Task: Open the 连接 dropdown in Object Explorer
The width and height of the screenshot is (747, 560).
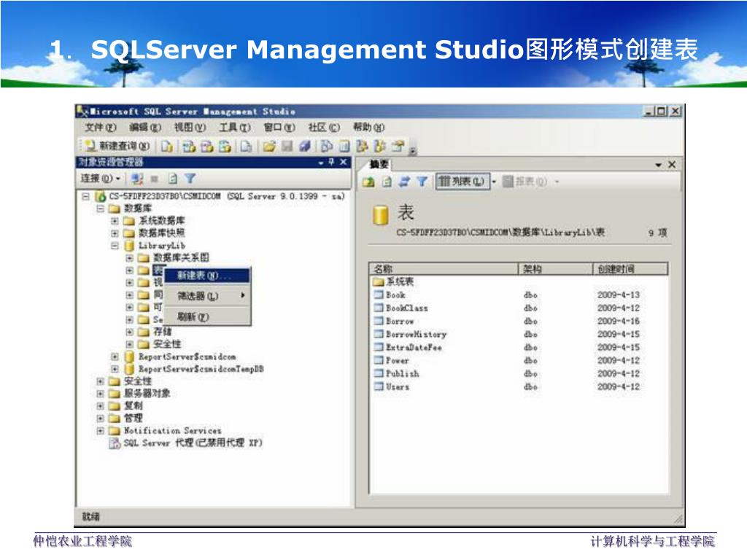Action: 101,179
